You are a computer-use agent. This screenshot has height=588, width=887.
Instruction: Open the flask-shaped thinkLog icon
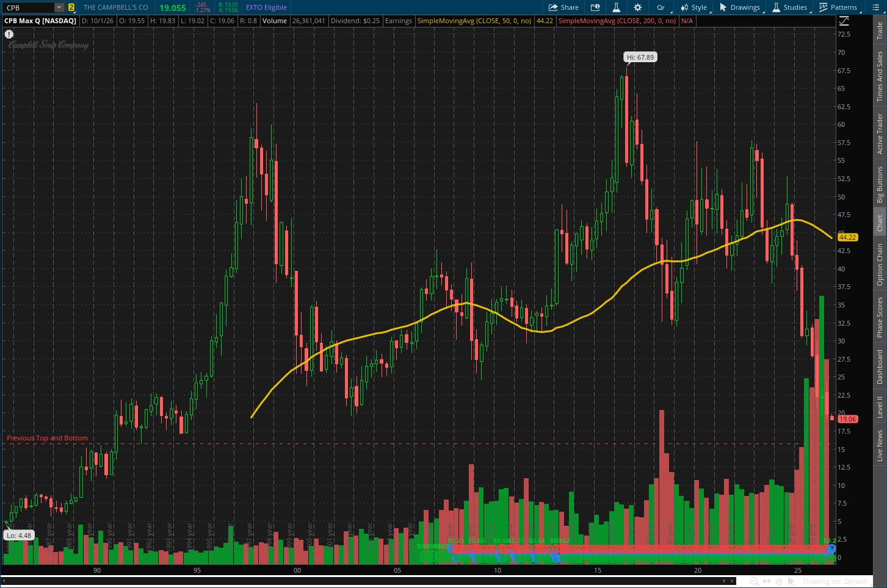coord(617,7)
